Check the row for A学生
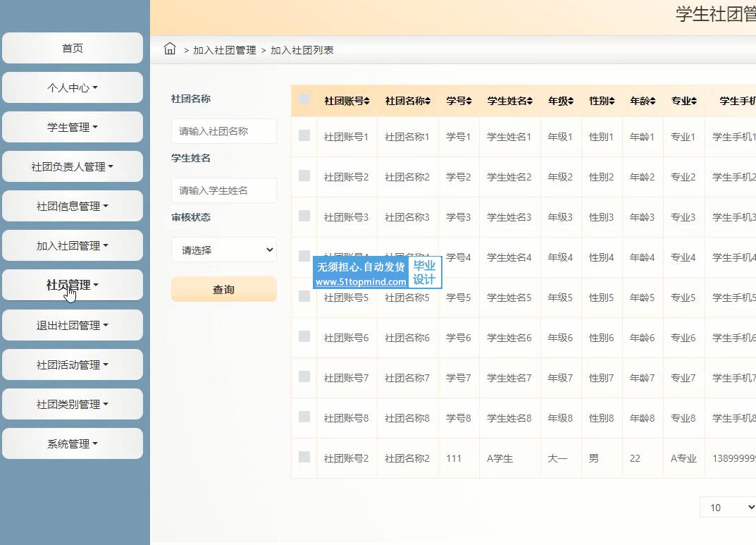The image size is (756, 545). coord(304,457)
